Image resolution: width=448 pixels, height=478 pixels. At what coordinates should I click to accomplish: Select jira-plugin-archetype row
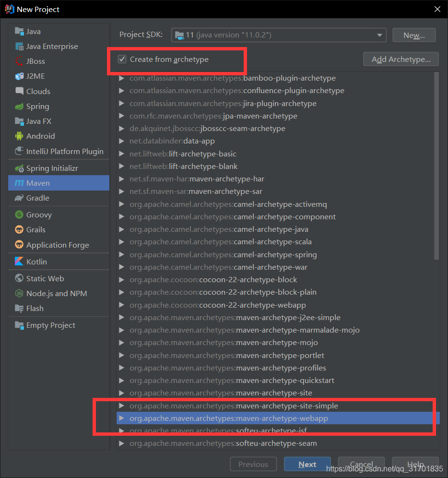[x=278, y=103]
